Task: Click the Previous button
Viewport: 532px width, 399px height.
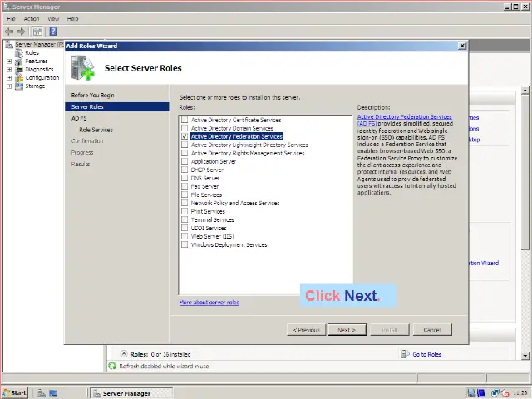Action: (x=307, y=330)
